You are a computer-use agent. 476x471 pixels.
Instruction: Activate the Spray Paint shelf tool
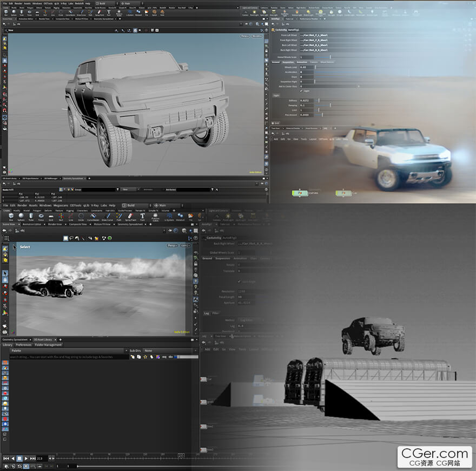pos(130,217)
